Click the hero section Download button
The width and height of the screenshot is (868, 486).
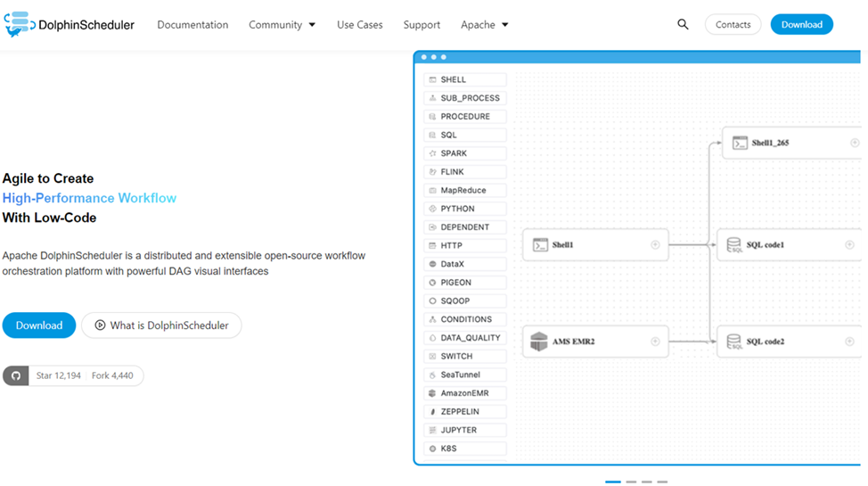click(x=38, y=325)
